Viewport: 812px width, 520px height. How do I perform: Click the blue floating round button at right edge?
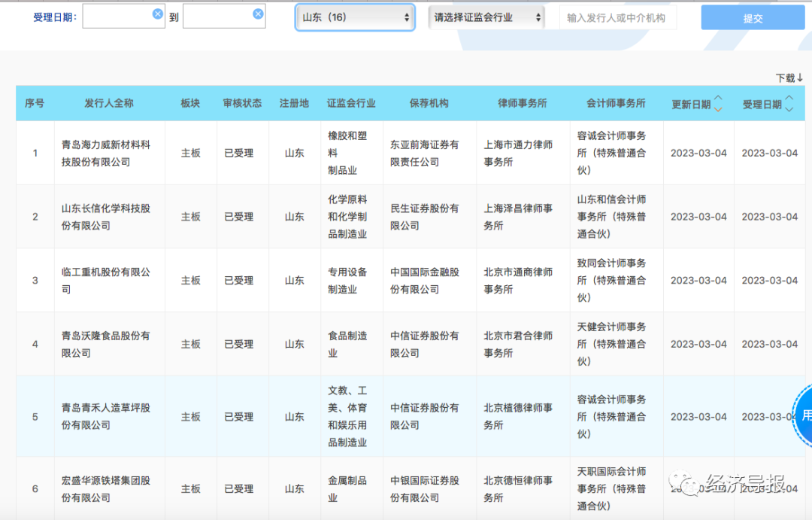click(x=804, y=415)
